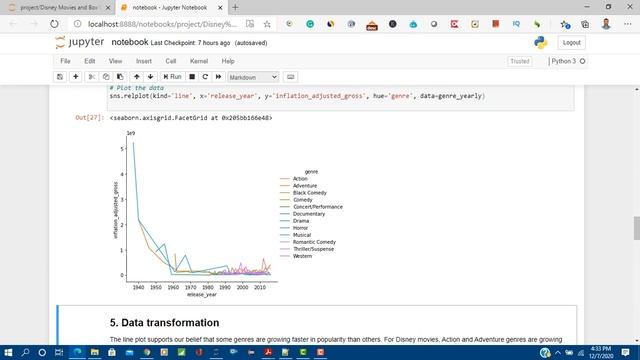The width and height of the screenshot is (640, 360).
Task: Open the browser profile avatar
Action: click(x=606, y=24)
